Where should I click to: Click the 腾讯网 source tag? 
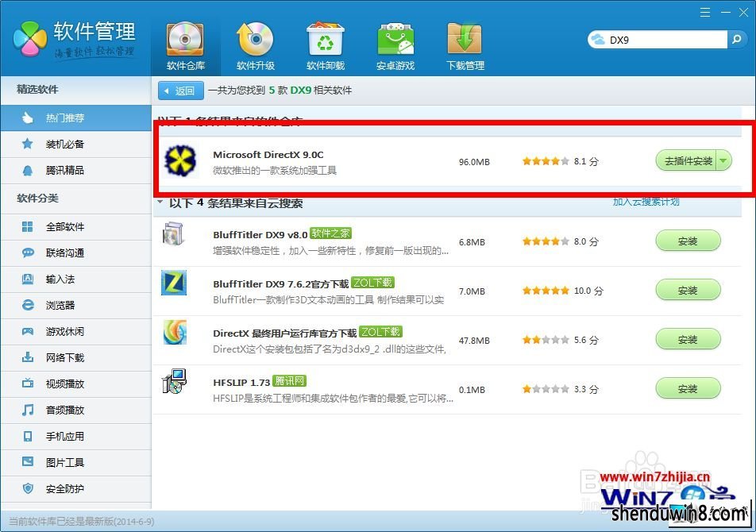[x=290, y=380]
